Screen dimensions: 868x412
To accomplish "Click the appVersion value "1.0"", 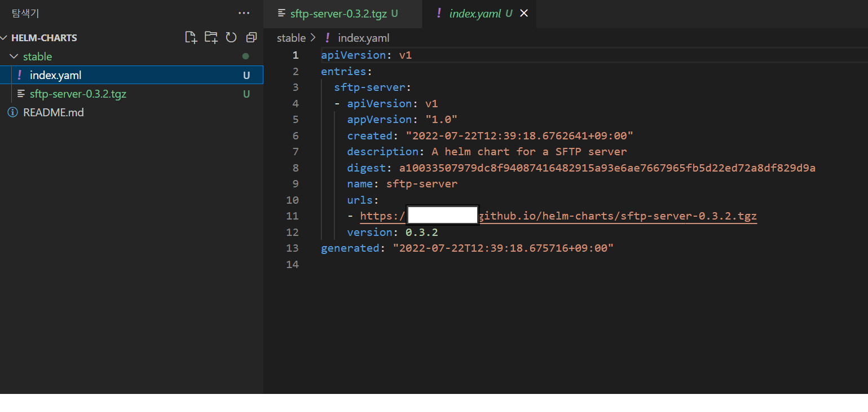I will point(441,120).
